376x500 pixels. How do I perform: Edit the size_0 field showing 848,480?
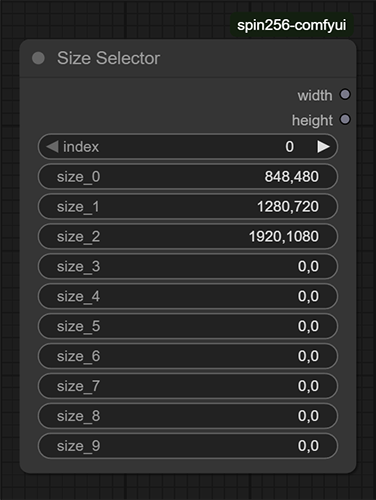click(188, 177)
